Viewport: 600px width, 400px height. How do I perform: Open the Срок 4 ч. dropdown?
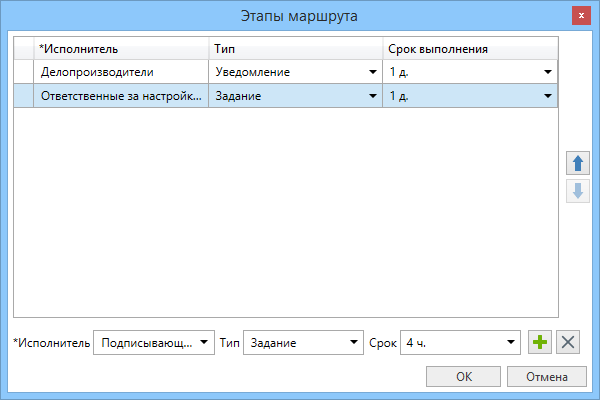511,342
